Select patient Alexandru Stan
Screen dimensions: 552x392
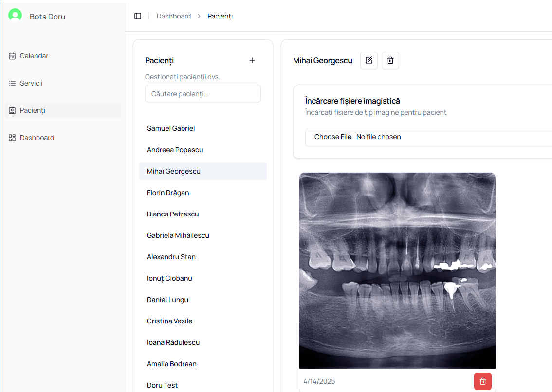(203, 257)
